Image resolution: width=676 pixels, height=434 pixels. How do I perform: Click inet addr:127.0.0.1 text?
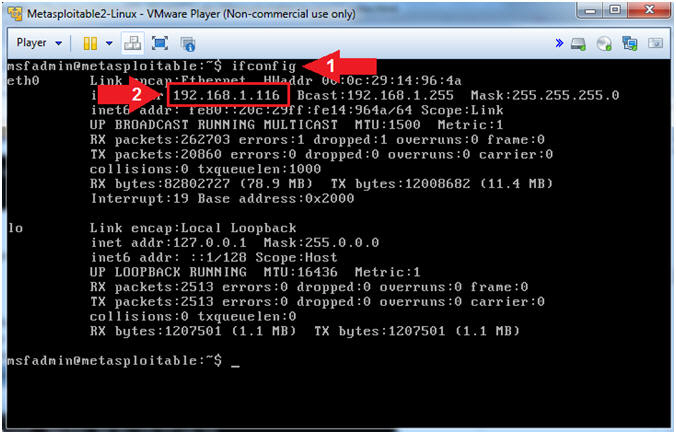pyautogui.click(x=168, y=243)
